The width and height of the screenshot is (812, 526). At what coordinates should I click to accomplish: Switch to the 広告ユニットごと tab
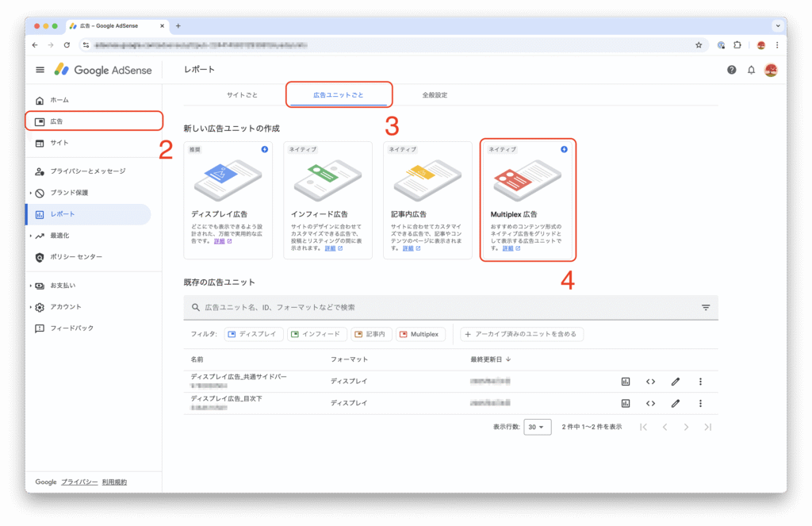tap(338, 95)
